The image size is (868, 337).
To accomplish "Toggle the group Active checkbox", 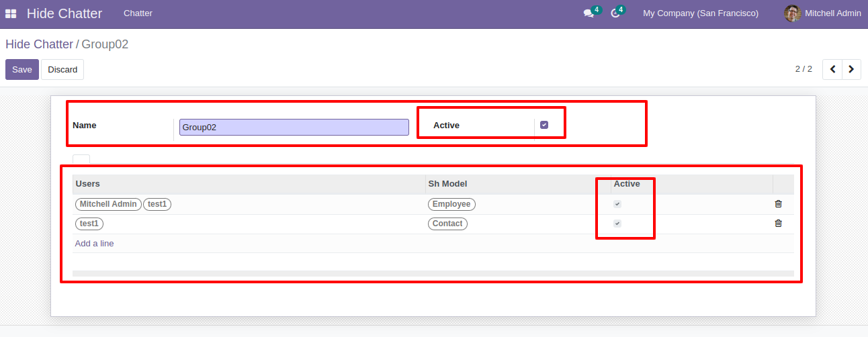I will 544,125.
